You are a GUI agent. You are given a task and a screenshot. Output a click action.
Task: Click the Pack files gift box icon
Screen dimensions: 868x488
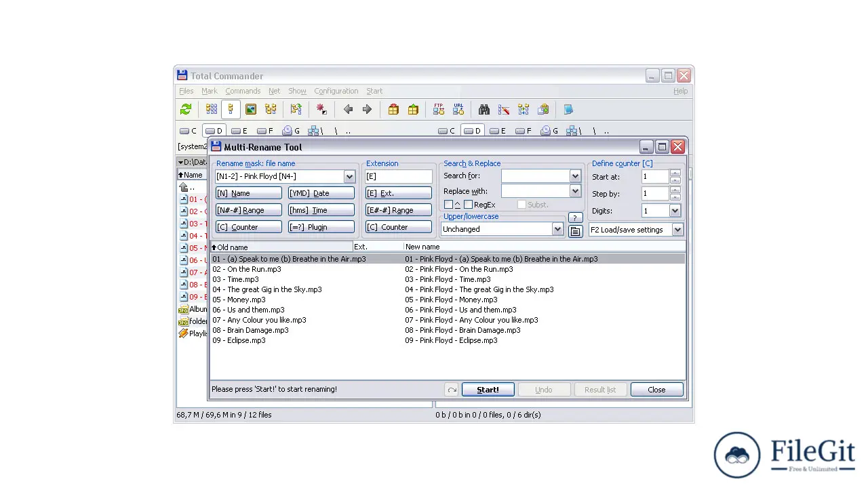[393, 109]
